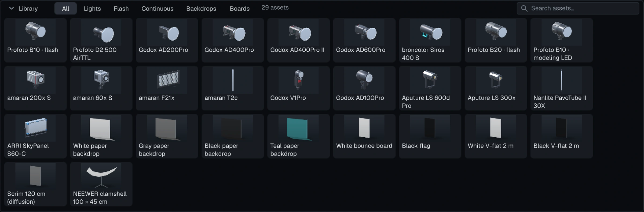Image resolution: width=644 pixels, height=212 pixels.
Task: Select the Aputure LS 600d Pro
Action: click(x=430, y=88)
